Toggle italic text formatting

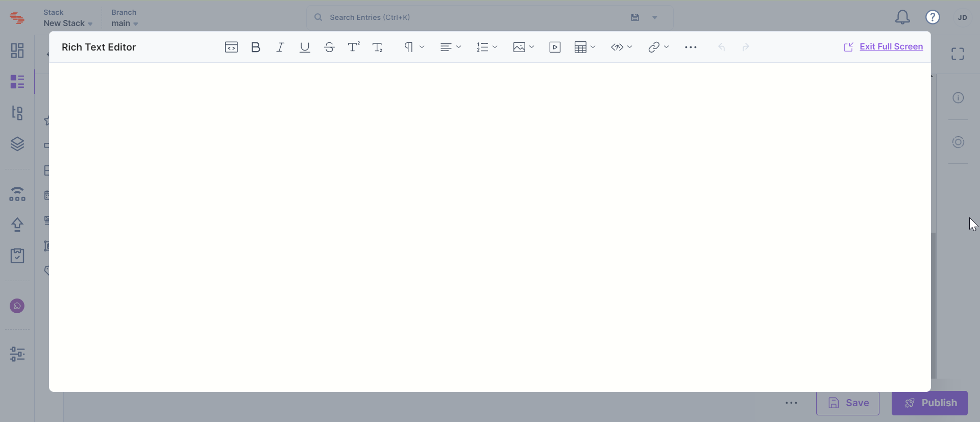point(280,47)
